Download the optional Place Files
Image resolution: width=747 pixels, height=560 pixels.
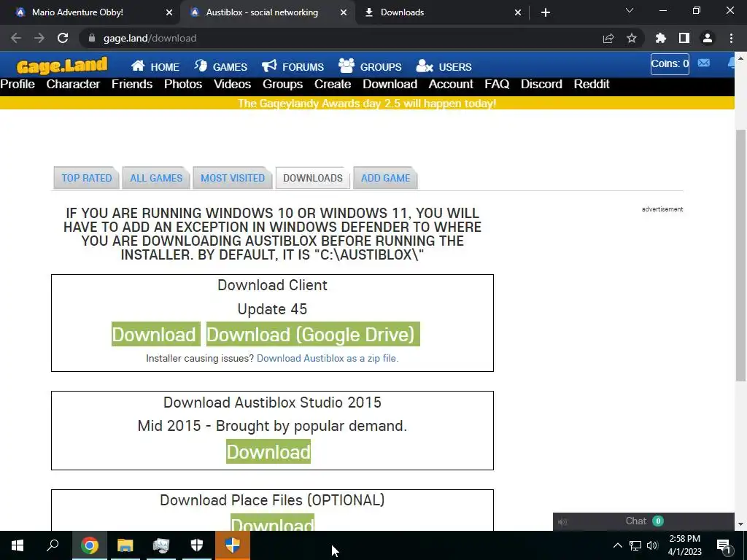tap(273, 522)
